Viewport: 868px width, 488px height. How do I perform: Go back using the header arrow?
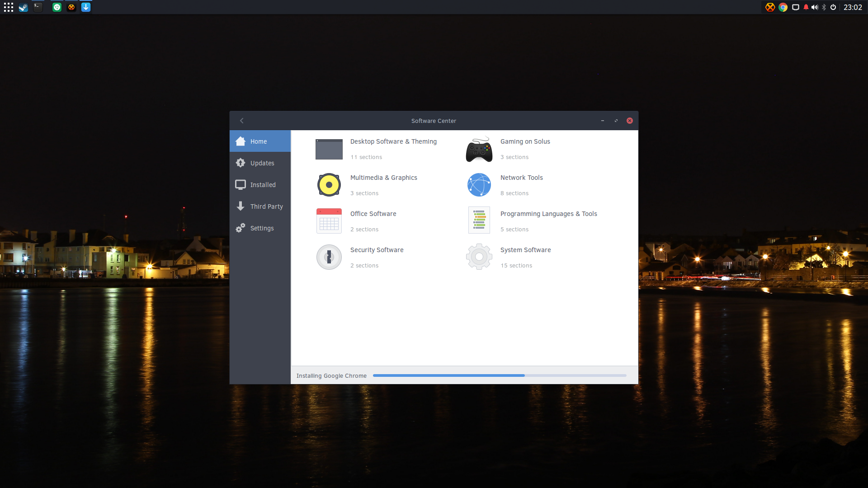click(x=242, y=121)
